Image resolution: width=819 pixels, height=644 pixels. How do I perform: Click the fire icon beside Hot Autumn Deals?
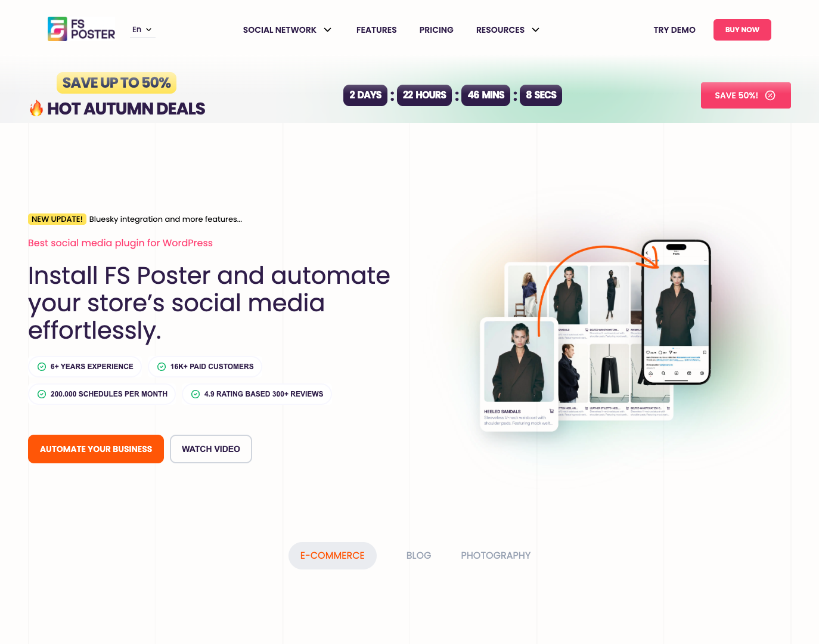click(x=36, y=108)
